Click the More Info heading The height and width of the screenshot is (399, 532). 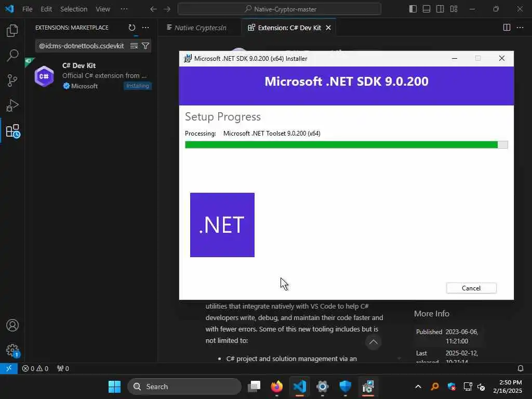pyautogui.click(x=432, y=313)
